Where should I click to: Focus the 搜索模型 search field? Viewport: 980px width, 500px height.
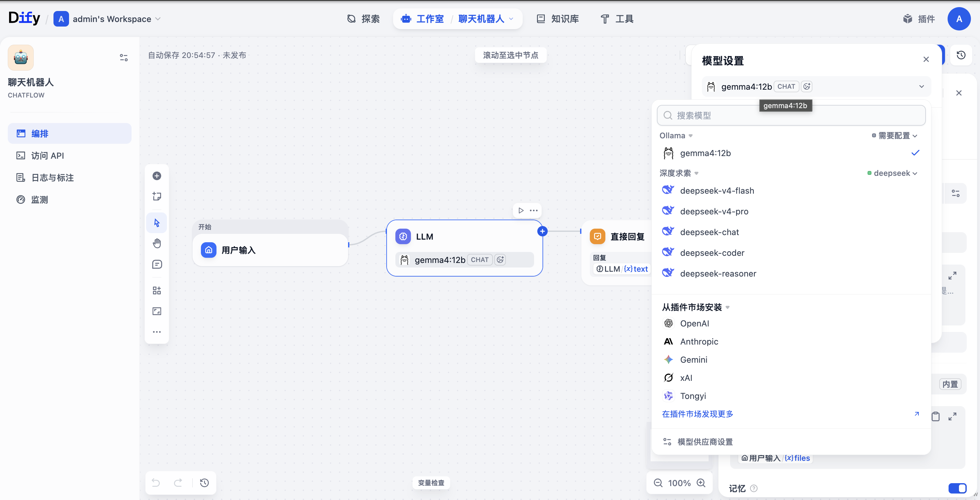coord(791,115)
